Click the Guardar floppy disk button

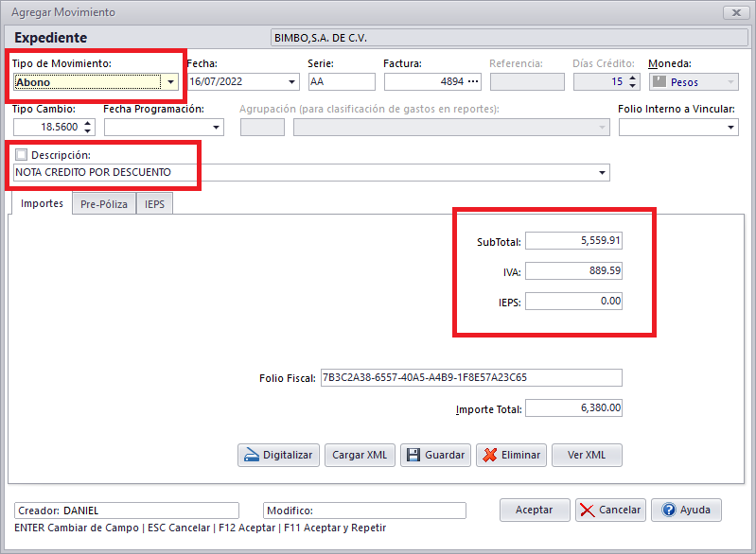(435, 455)
